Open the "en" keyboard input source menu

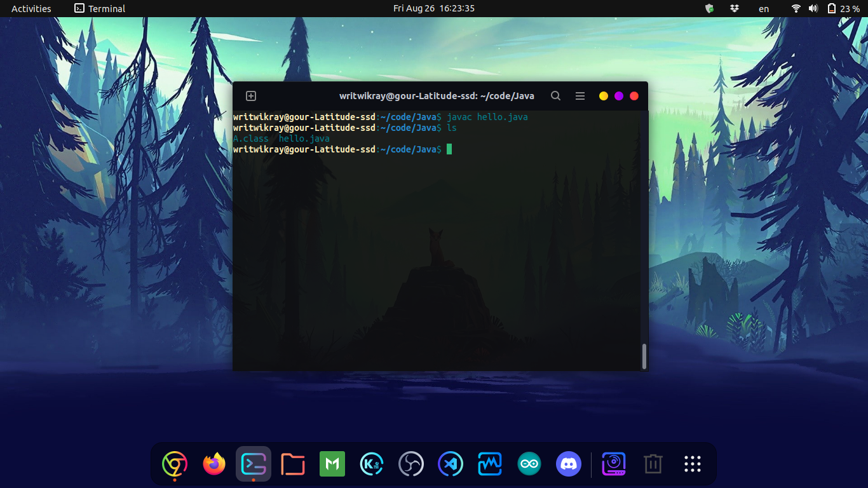(763, 8)
